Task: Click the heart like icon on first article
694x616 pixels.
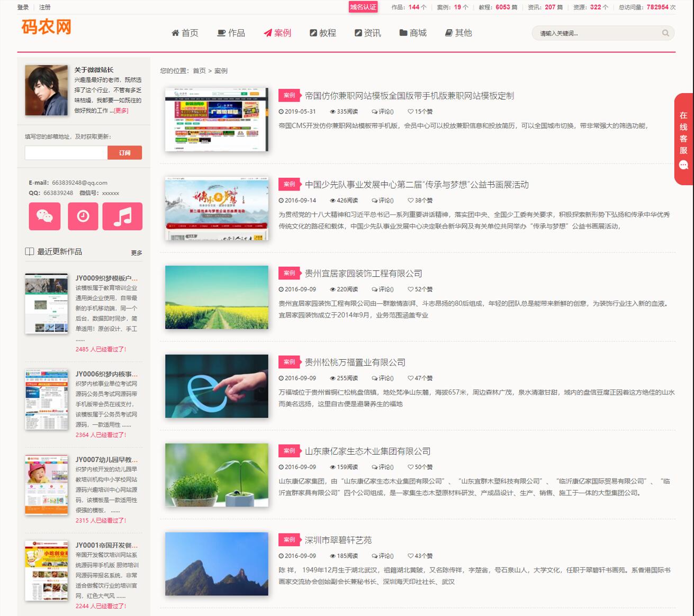Action: click(410, 112)
